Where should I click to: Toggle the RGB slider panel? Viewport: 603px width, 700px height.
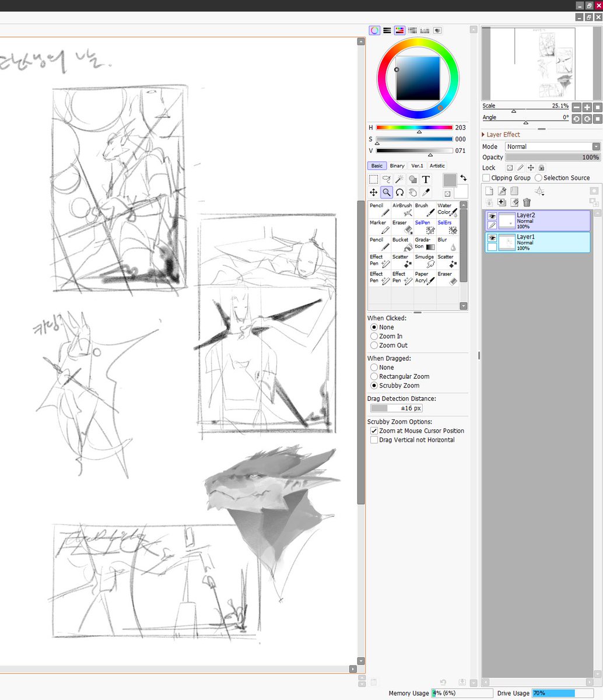pyautogui.click(x=387, y=30)
